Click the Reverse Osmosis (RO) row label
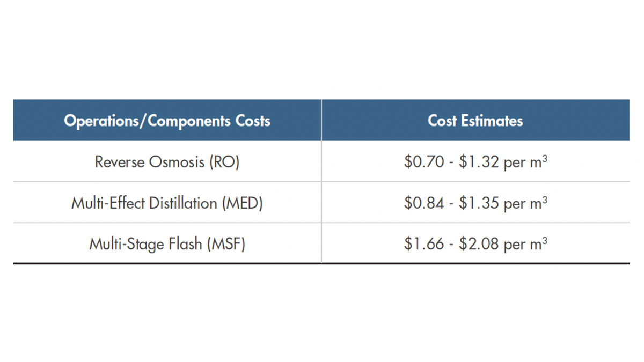Image resolution: width=644 pixels, height=362 pixels. click(x=167, y=162)
